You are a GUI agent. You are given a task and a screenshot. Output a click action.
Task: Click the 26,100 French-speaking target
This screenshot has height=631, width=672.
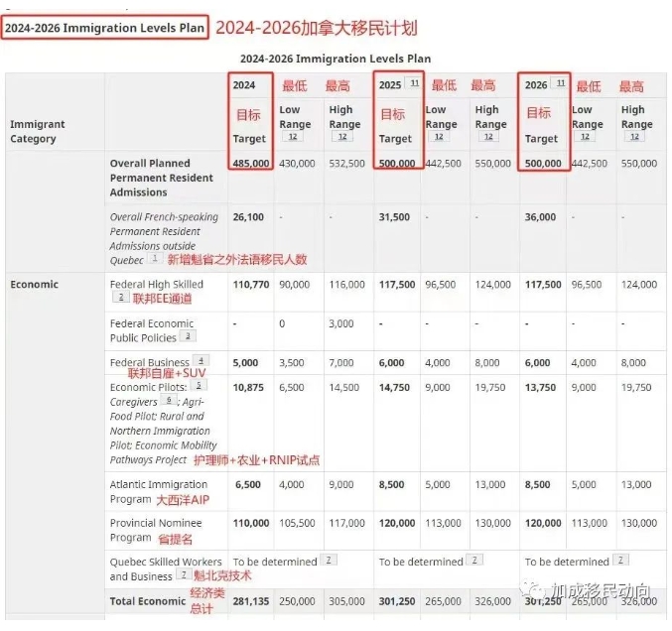(x=248, y=217)
